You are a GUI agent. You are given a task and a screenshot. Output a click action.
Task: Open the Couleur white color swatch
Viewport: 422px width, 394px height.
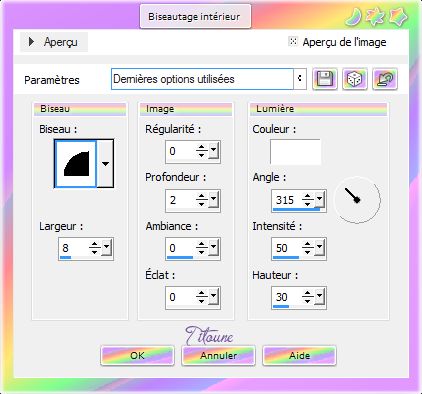pos(295,152)
